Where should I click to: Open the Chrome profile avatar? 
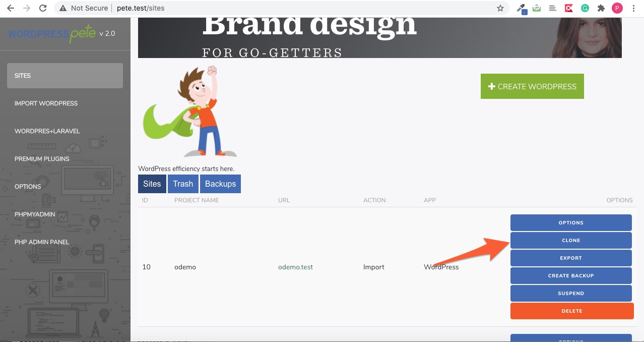[617, 8]
